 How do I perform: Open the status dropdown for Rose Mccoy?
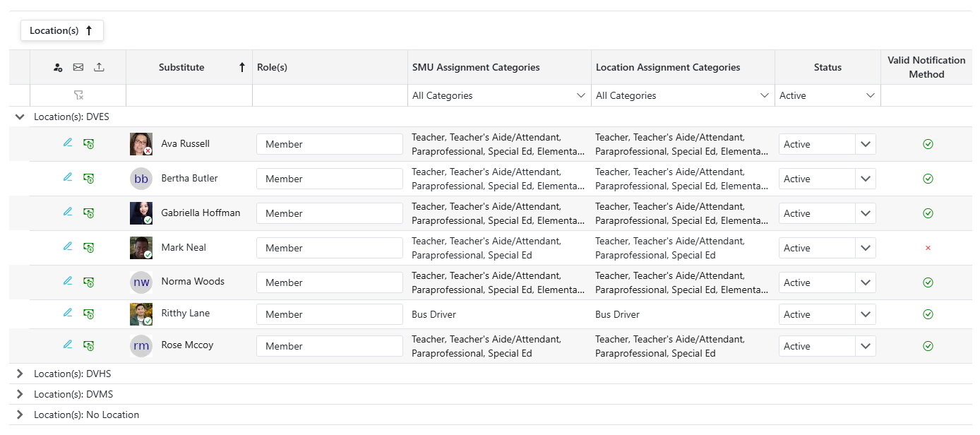pos(866,346)
